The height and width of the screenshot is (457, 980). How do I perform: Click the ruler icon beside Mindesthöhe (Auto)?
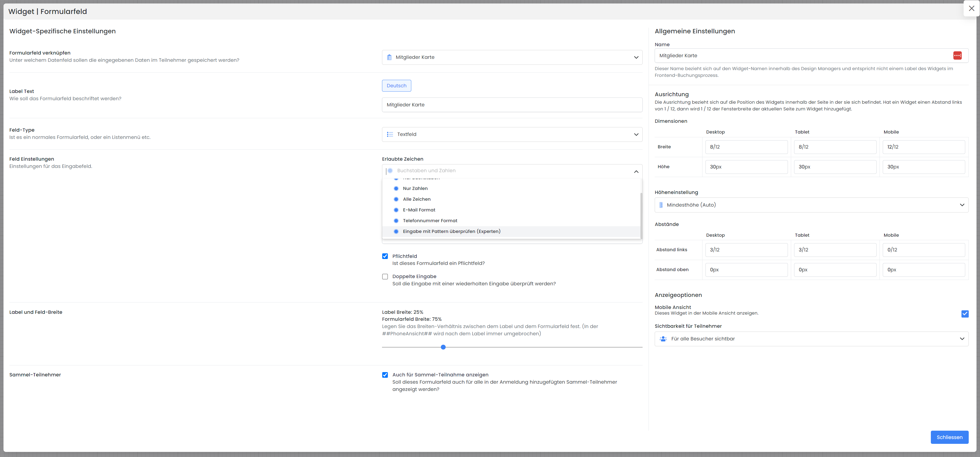pos(661,205)
